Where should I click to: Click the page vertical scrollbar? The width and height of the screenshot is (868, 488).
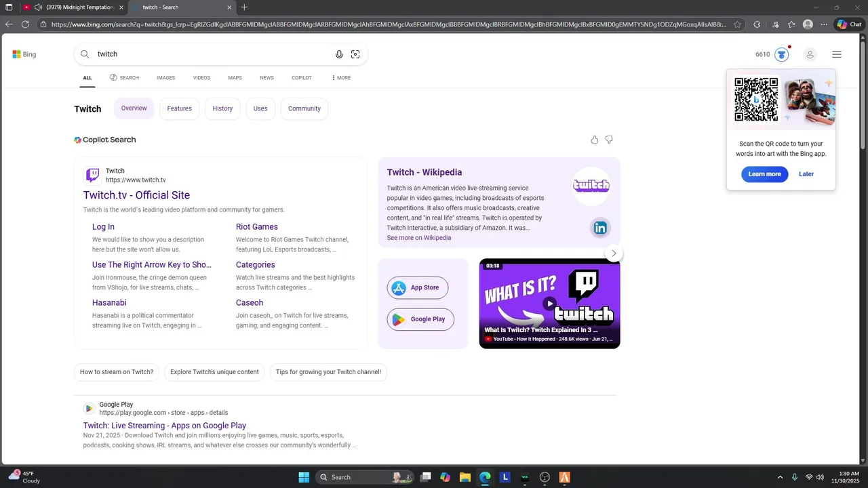point(863,95)
